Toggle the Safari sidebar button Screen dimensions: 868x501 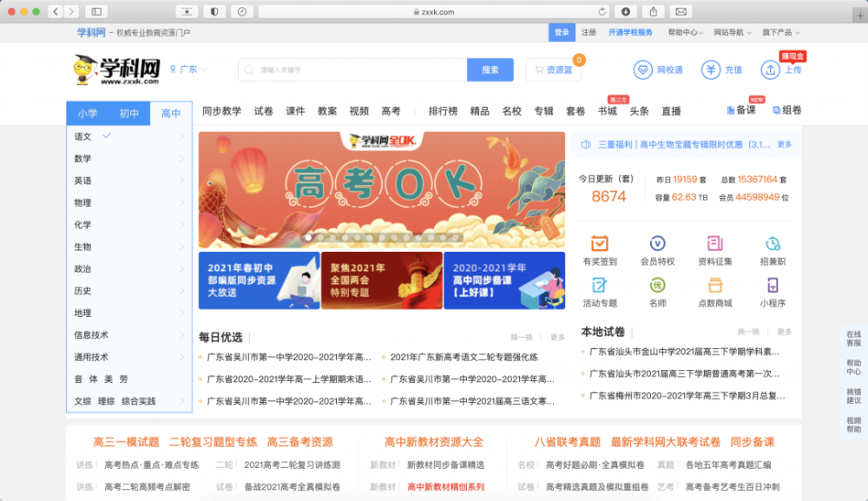(x=96, y=11)
